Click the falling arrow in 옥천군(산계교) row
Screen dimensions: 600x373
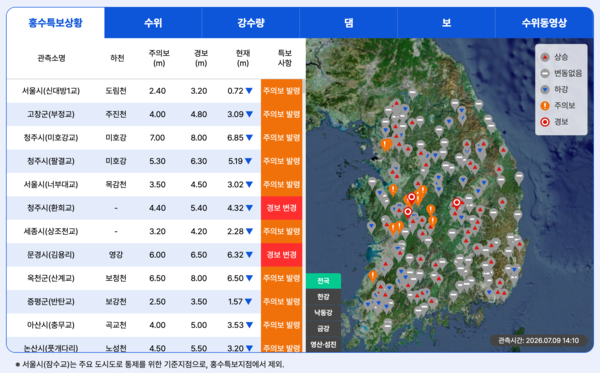[x=249, y=278]
